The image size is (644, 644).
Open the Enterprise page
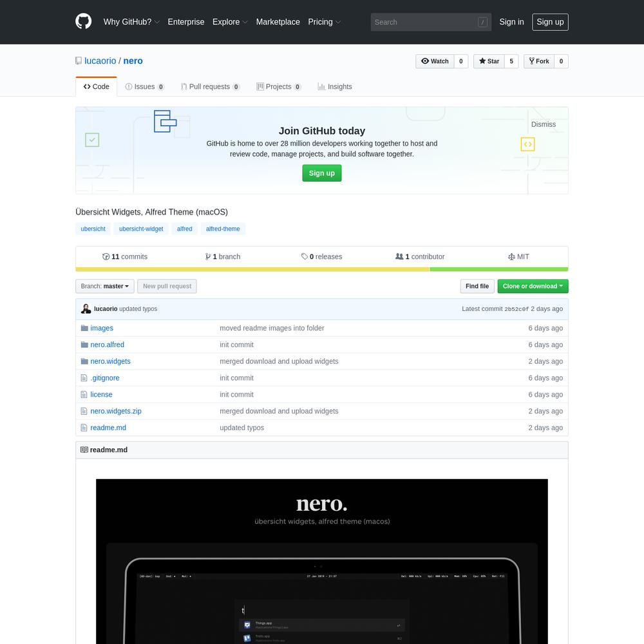pyautogui.click(x=186, y=22)
